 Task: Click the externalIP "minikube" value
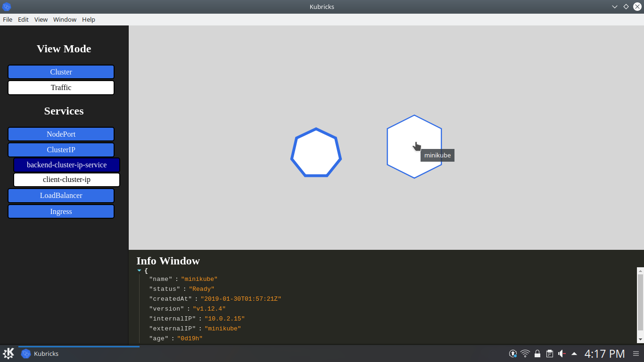tap(223, 329)
